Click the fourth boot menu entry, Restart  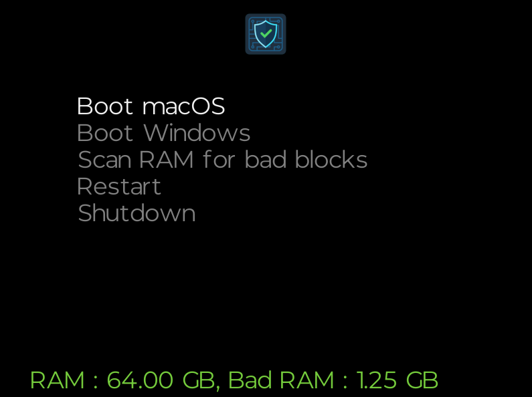(x=119, y=186)
